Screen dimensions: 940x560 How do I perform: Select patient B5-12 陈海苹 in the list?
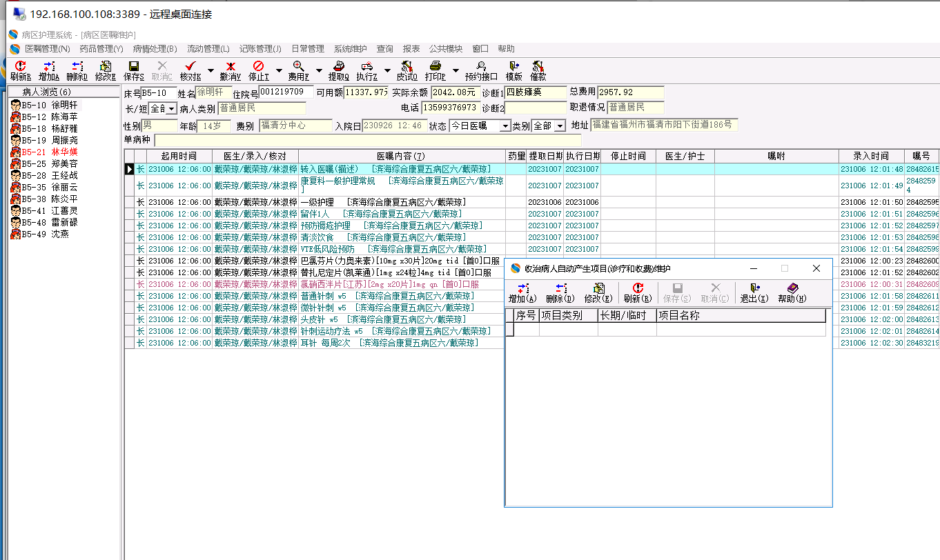coord(50,117)
